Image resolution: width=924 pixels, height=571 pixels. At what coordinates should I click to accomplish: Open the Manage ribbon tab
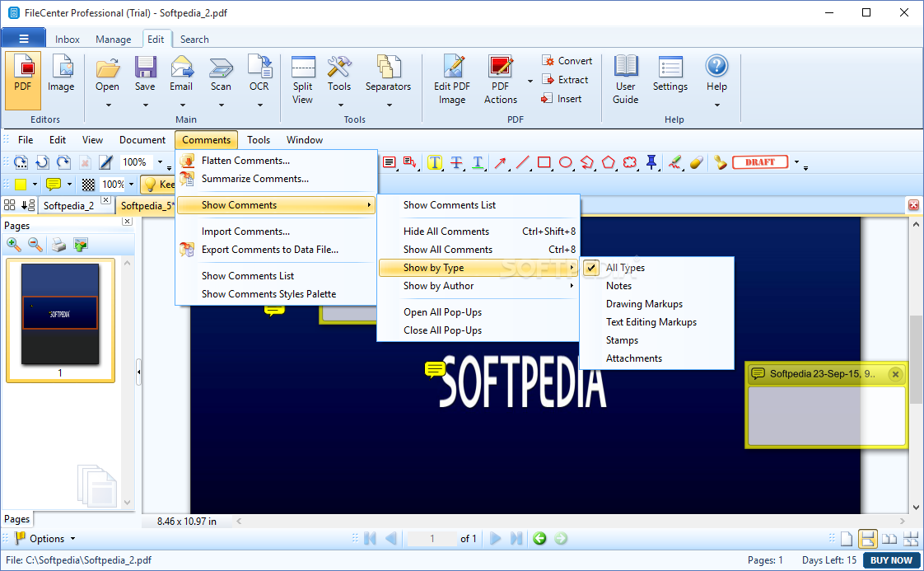pos(113,40)
